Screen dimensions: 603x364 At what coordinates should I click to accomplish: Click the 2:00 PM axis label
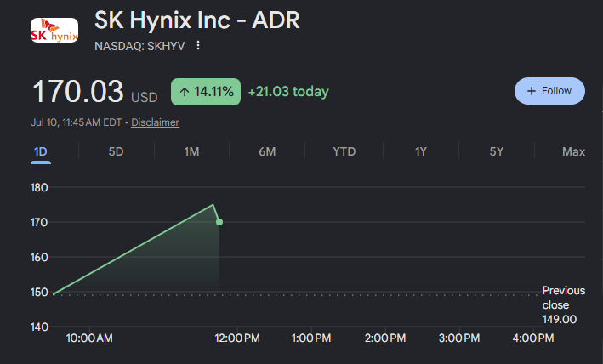point(385,338)
